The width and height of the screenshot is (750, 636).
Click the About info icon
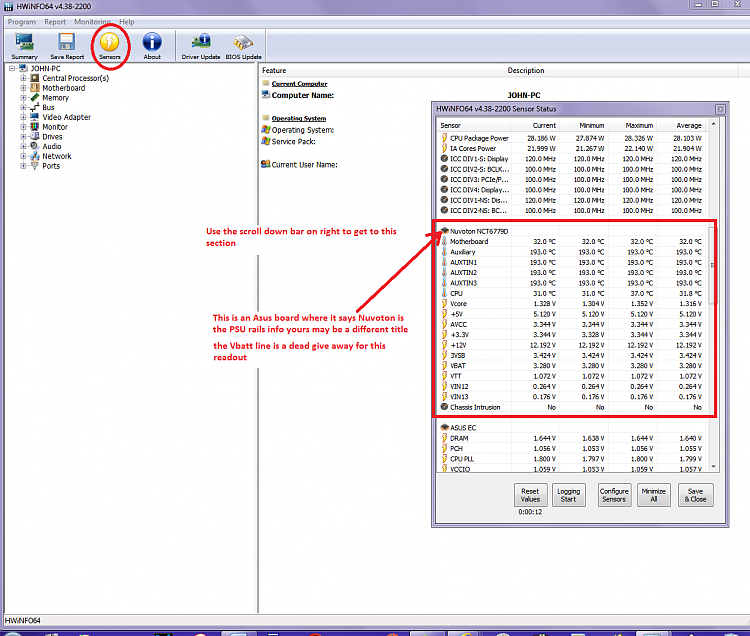pyautogui.click(x=152, y=42)
